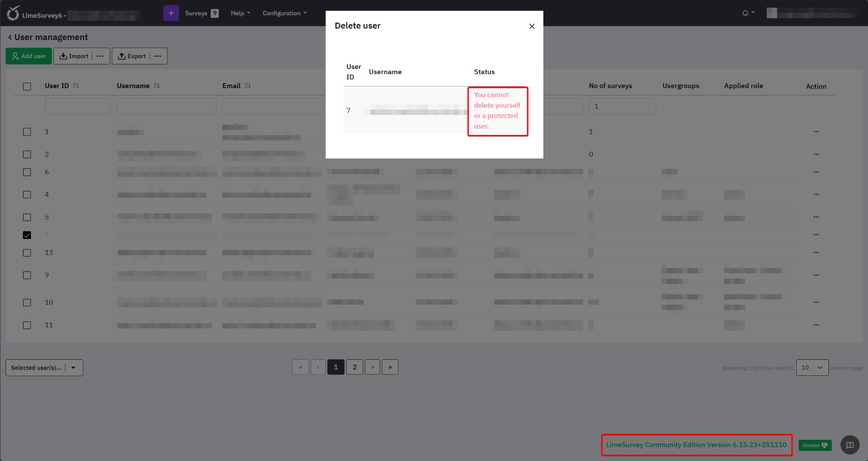Open action menu for user 1
Screen dimensions: 868x461
point(816,132)
